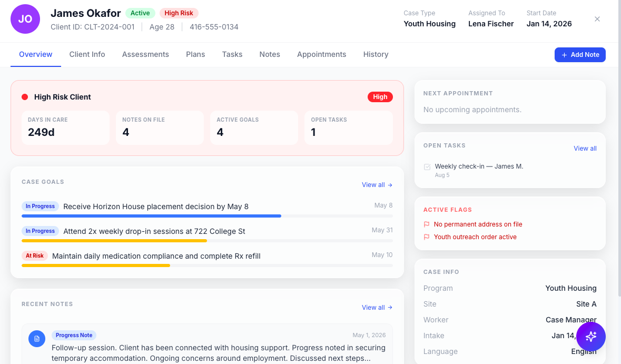Switch to the Overview tab
Image resolution: width=621 pixels, height=364 pixels.
click(x=36, y=55)
